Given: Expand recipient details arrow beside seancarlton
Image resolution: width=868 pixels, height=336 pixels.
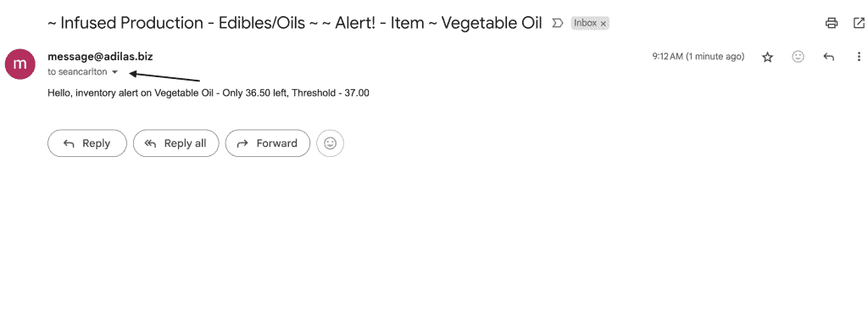Looking at the screenshot, I should [114, 72].
